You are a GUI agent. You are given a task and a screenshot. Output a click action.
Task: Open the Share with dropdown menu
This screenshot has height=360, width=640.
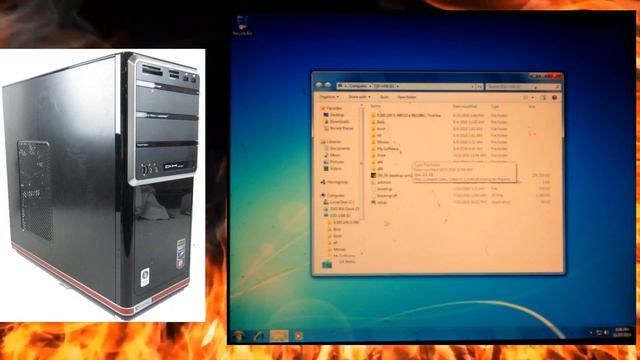pyautogui.click(x=359, y=97)
